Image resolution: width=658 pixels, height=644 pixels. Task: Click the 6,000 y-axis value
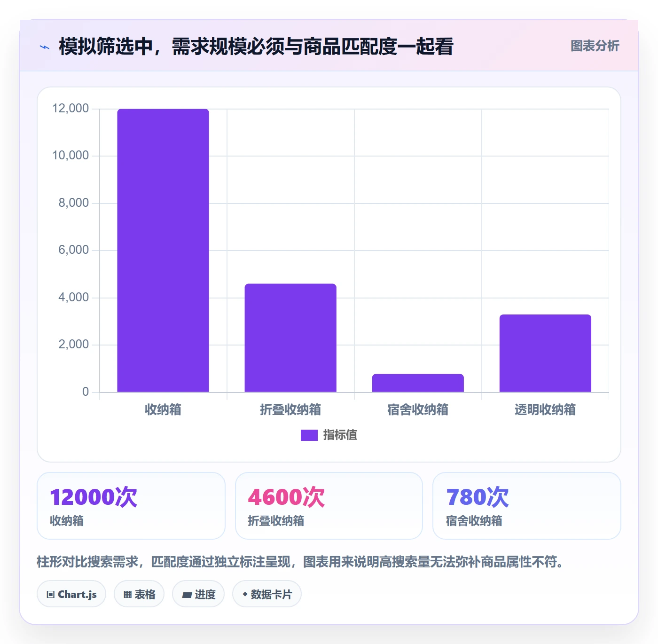coord(73,250)
